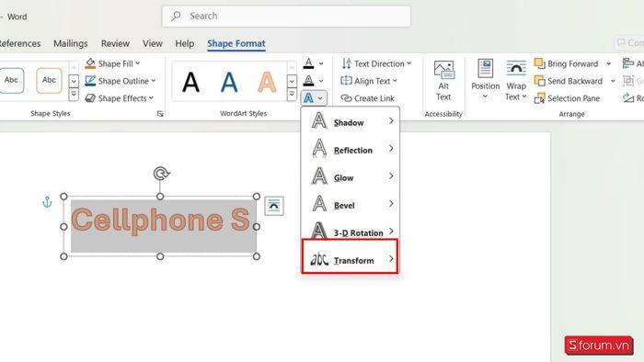This screenshot has width=644, height=362.
Task: Click the Send Backward icon
Action: tap(539, 81)
